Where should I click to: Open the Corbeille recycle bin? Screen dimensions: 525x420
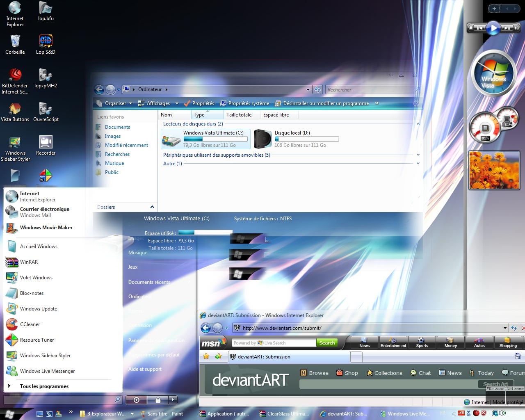(15, 44)
